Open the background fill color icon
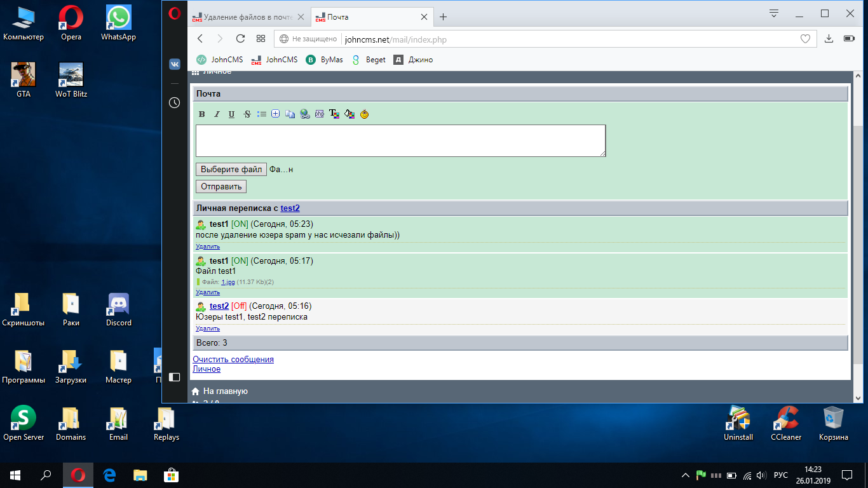 [x=349, y=114]
